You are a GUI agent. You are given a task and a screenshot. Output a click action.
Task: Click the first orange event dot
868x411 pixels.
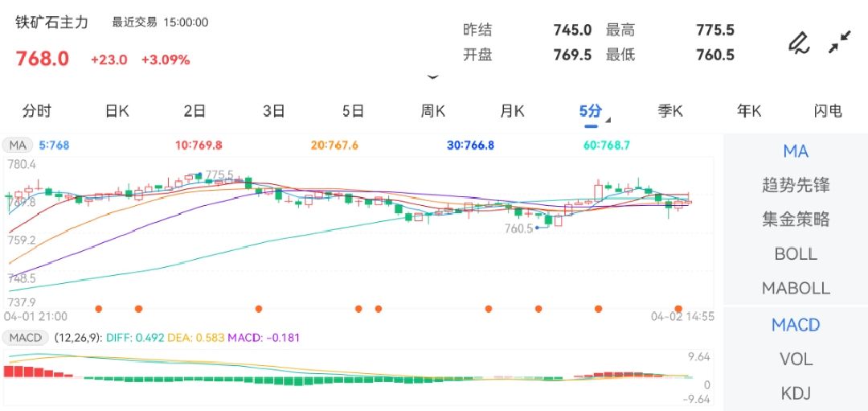coord(99,308)
